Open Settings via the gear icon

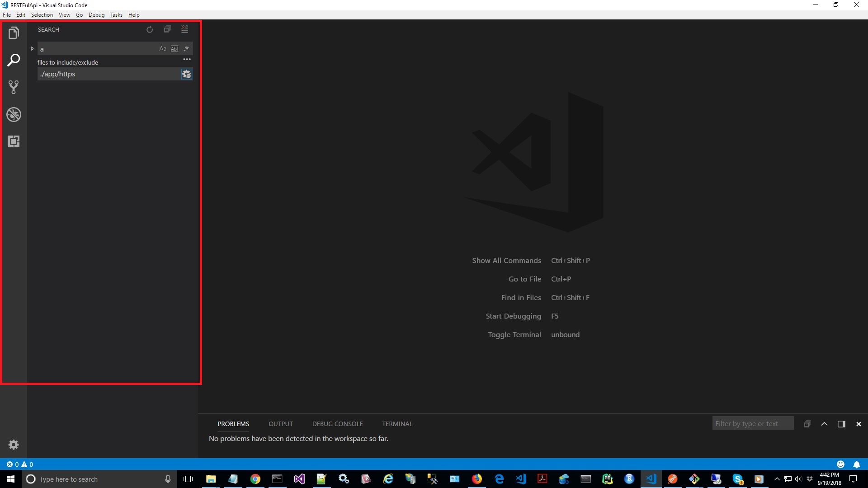click(x=14, y=445)
